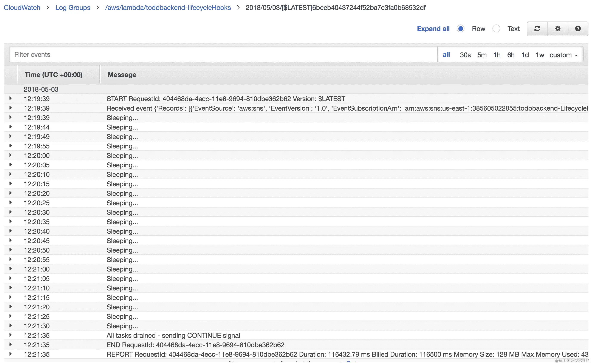
Task: Open the custom time range dropdown
Action: [563, 55]
